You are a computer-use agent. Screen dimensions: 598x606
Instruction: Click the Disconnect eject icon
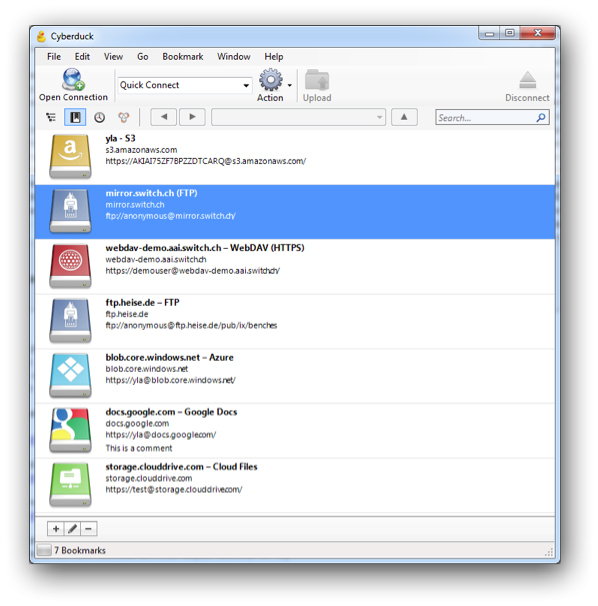click(527, 81)
